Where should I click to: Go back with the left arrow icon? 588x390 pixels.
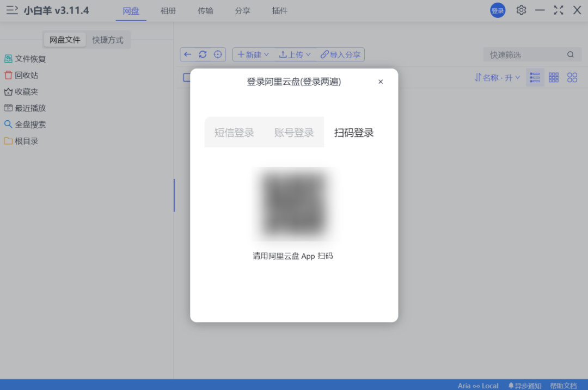tap(188, 54)
